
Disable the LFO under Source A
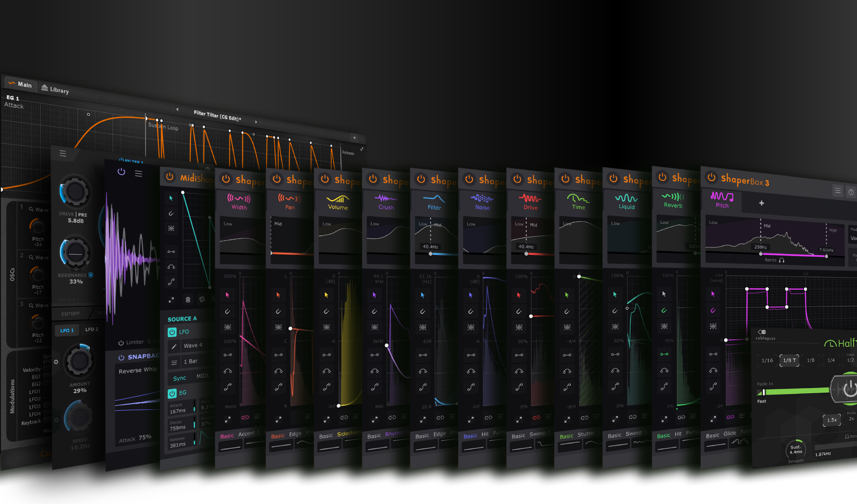point(172,332)
